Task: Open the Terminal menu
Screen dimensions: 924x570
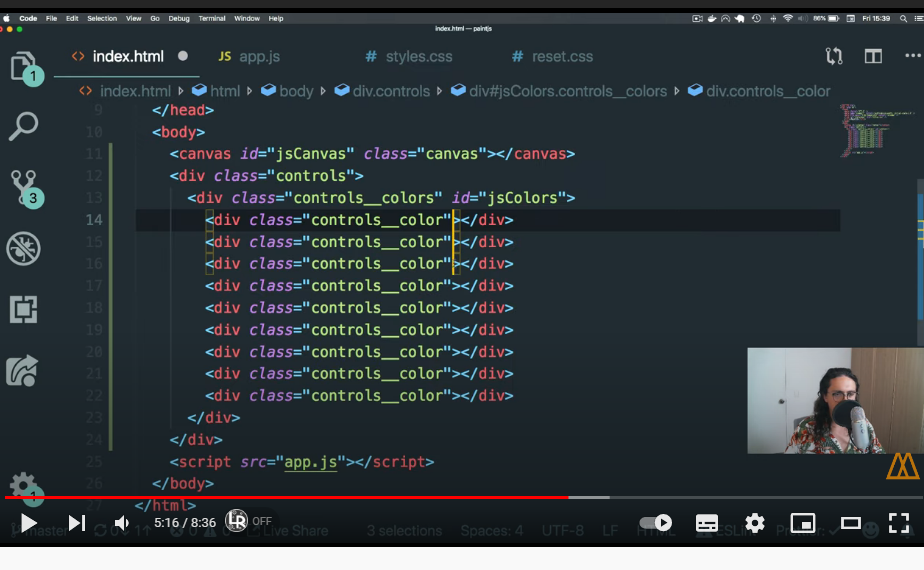Action: [212, 18]
